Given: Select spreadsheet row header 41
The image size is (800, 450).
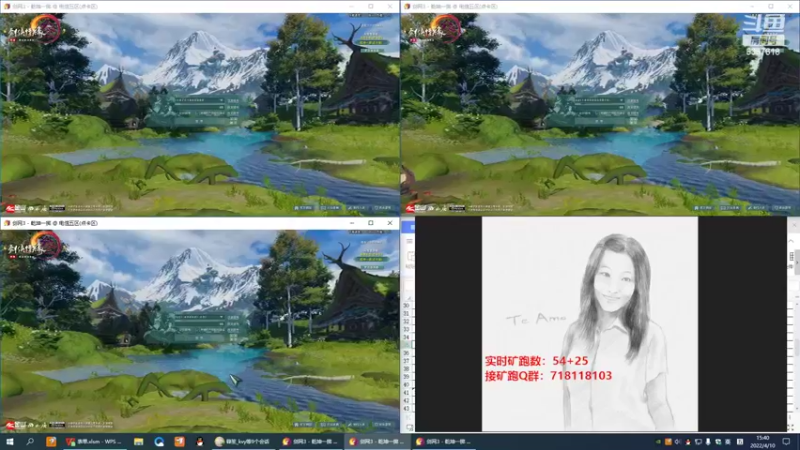Looking at the screenshot, I should pyautogui.click(x=407, y=392).
